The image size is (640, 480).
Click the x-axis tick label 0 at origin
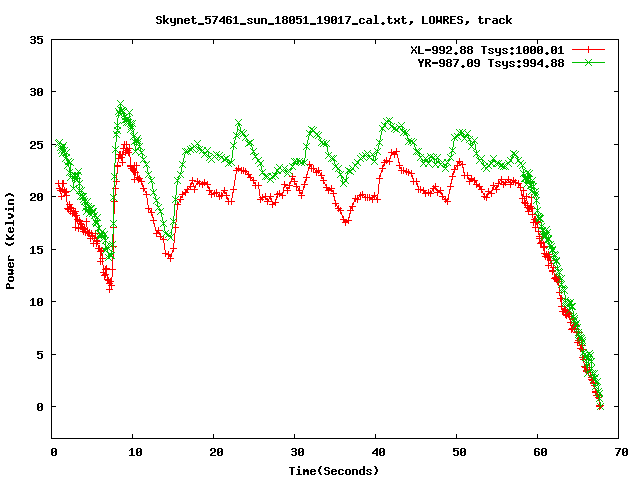pos(53,452)
